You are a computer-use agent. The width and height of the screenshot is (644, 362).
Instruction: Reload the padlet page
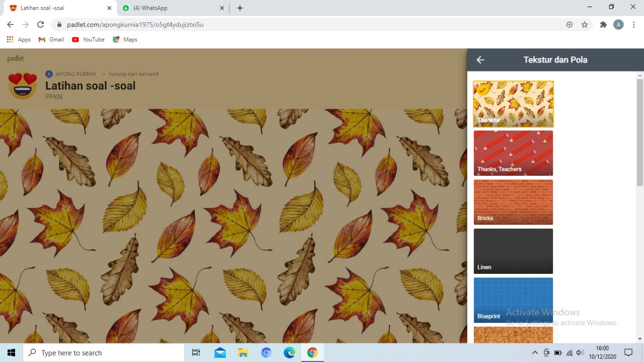(x=41, y=25)
